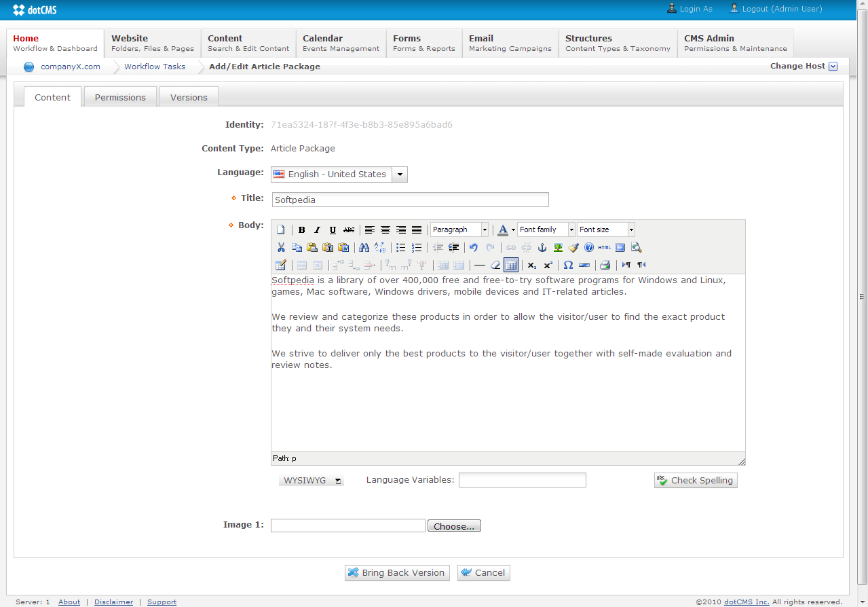Viewport: 868px width, 607px height.
Task: Insert an image via tree icon
Action: pos(558,247)
